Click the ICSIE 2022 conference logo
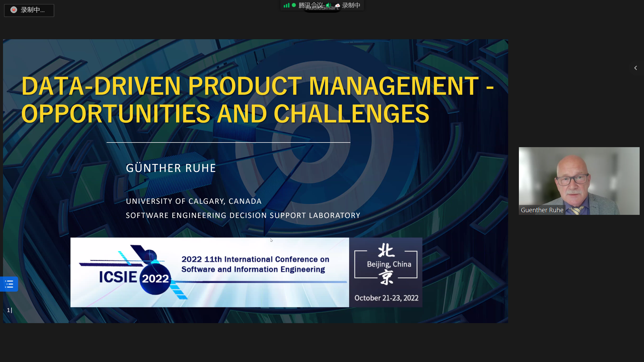The width and height of the screenshot is (644, 362). (134, 277)
